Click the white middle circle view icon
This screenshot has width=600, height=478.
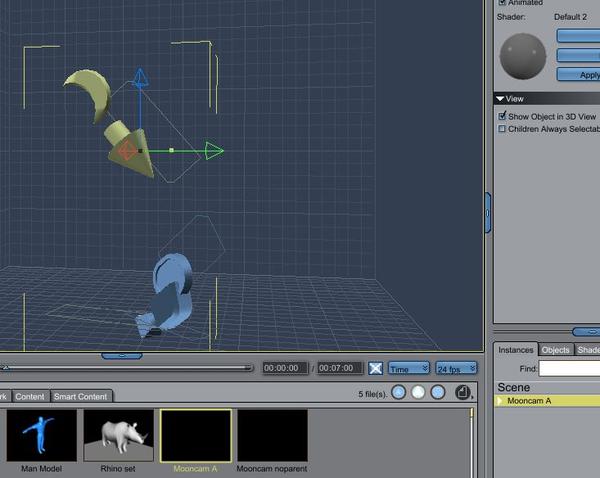(x=418, y=393)
